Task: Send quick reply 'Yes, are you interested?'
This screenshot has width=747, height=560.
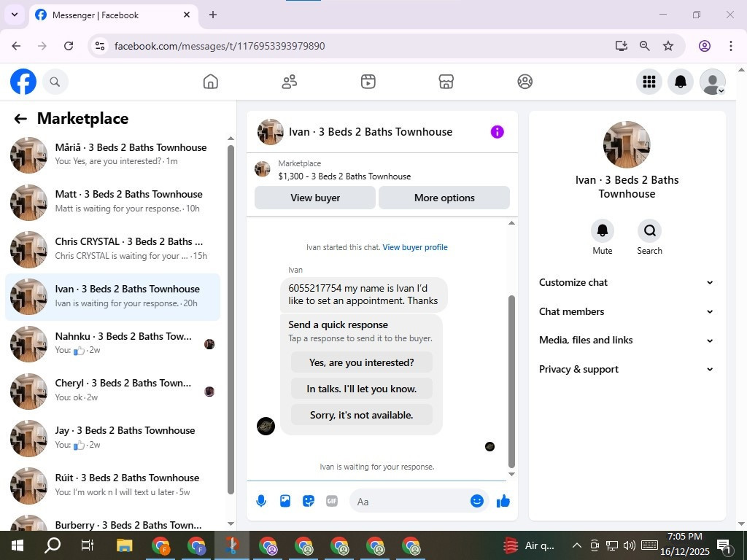Action: (x=362, y=362)
